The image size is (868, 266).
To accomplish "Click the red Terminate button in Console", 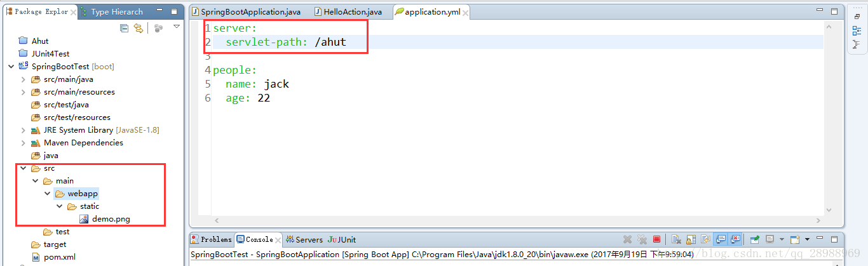I will 656,239.
